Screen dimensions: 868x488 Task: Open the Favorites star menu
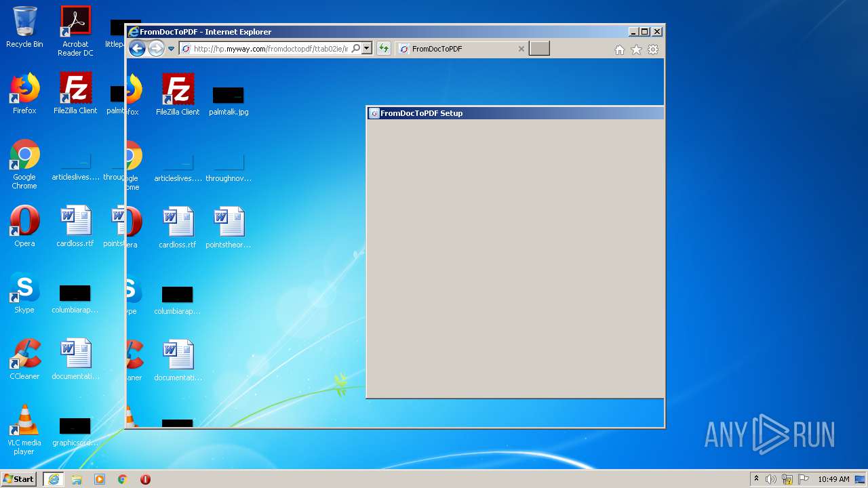[636, 49]
